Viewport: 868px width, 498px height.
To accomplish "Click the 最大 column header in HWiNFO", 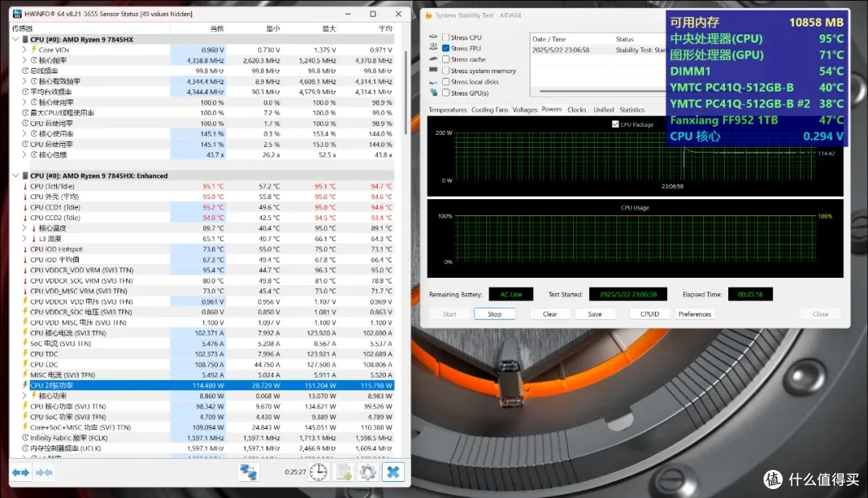I will click(x=329, y=28).
